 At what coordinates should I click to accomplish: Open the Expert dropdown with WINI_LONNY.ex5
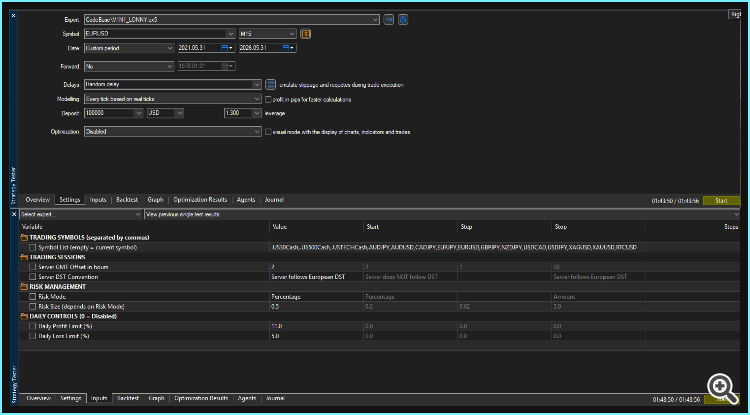point(232,20)
